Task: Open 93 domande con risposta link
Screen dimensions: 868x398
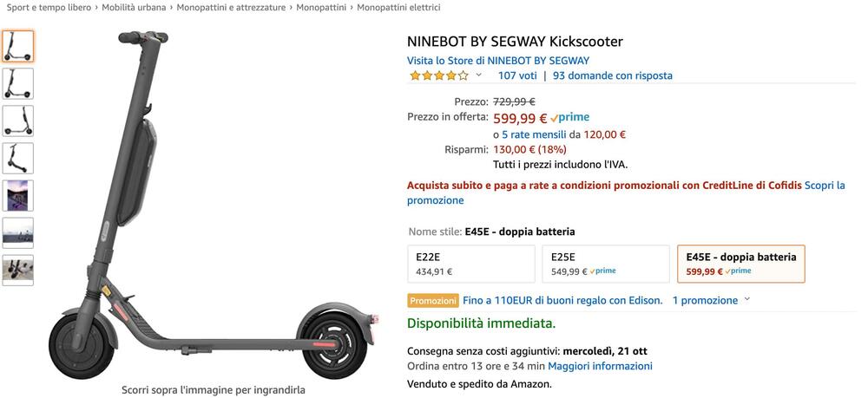Action: 612,75
